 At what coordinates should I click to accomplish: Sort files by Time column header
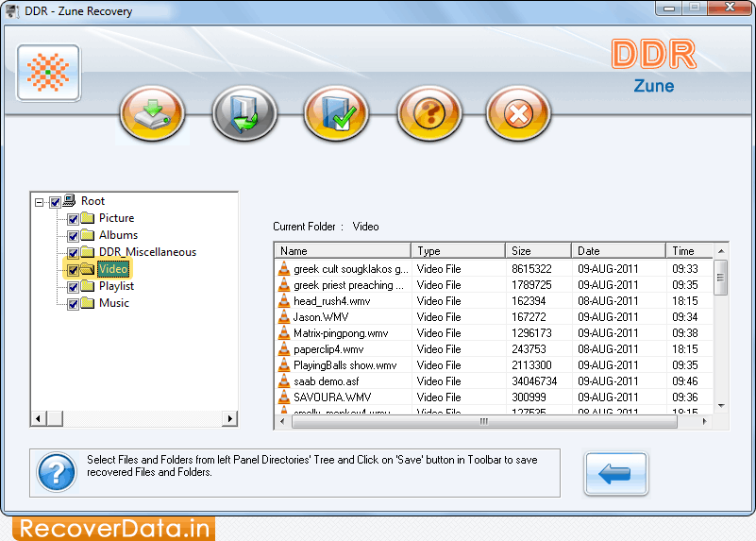690,251
